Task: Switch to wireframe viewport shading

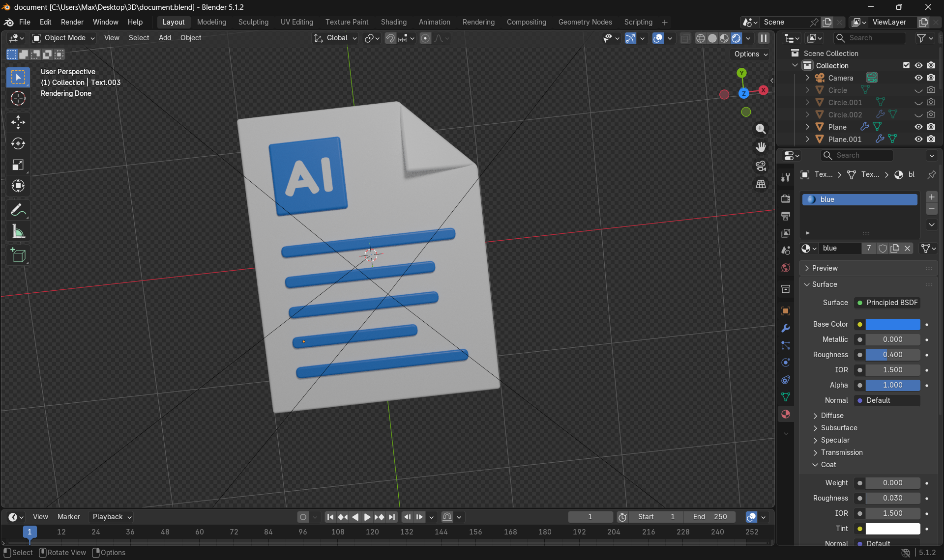Action: click(701, 38)
